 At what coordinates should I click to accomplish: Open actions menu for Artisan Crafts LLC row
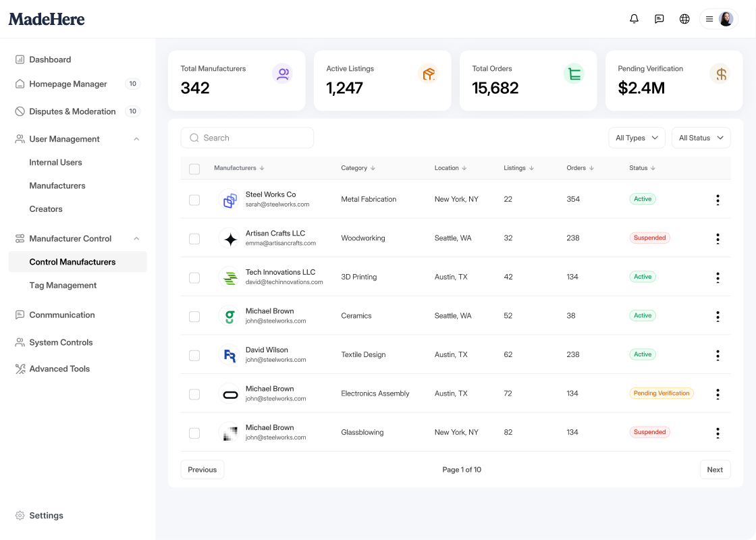718,239
